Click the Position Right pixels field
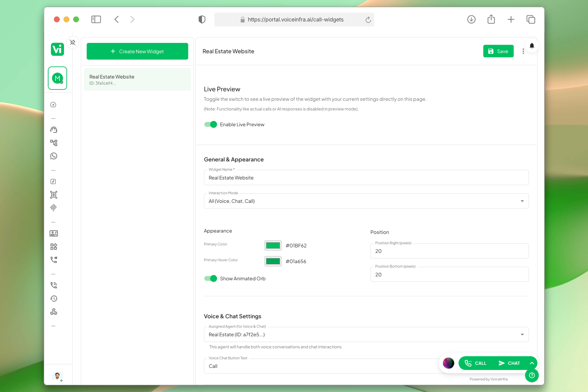The image size is (588, 392). click(449, 251)
